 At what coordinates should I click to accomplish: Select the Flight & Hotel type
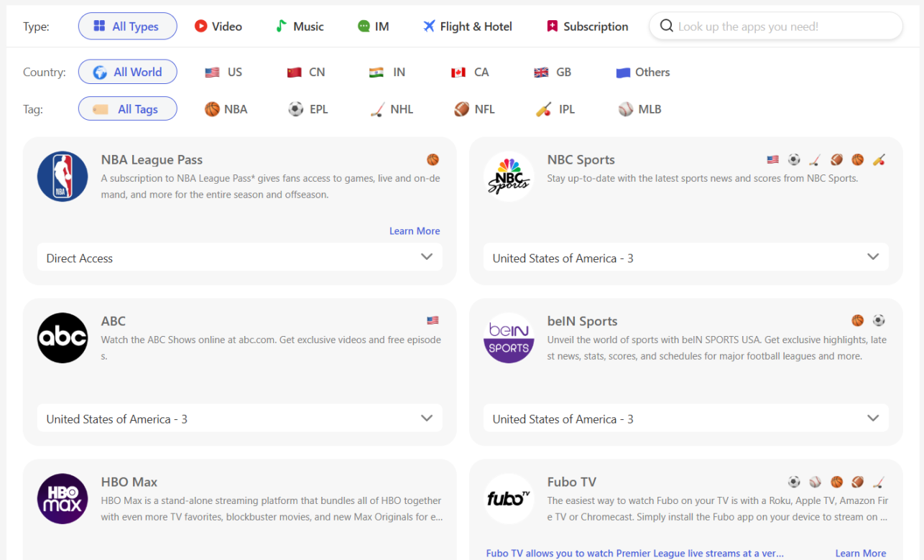(x=468, y=27)
